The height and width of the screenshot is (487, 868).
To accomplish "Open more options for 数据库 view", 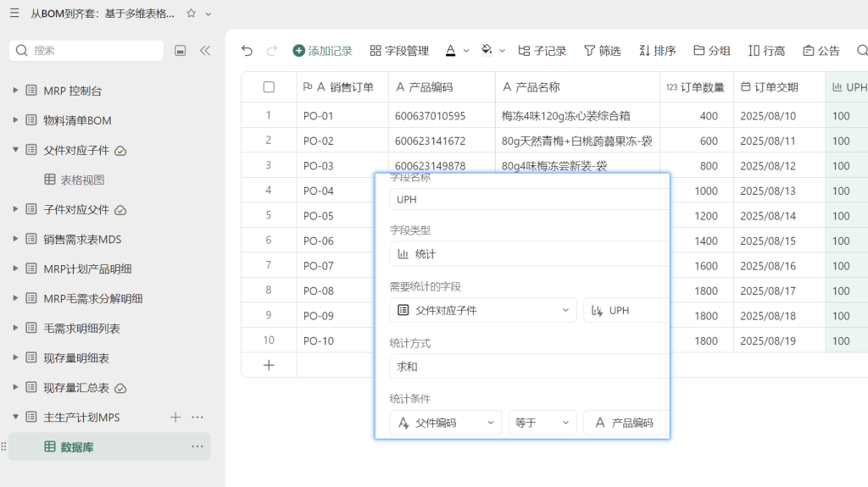I will pos(198,446).
